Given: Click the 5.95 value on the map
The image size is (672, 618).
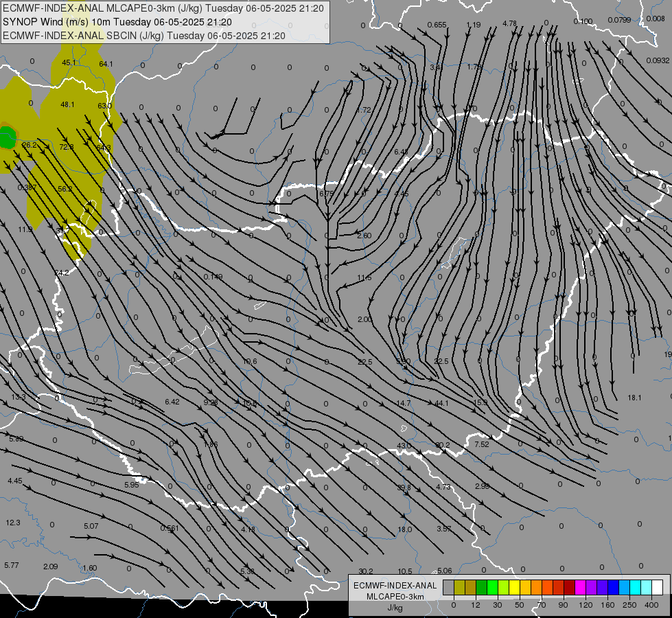Looking at the screenshot, I should coord(132,485).
